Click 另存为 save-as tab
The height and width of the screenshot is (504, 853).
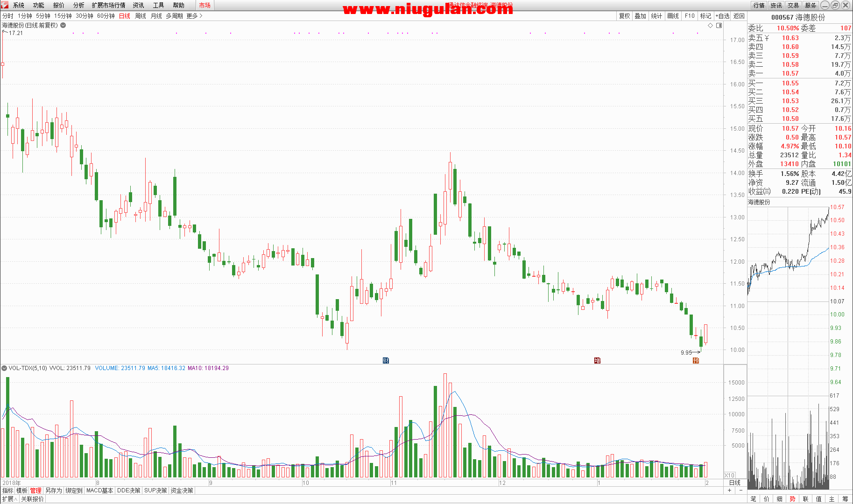pyautogui.click(x=54, y=490)
